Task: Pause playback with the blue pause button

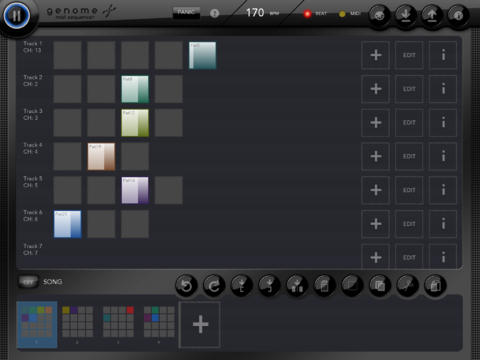Action: coord(16,15)
